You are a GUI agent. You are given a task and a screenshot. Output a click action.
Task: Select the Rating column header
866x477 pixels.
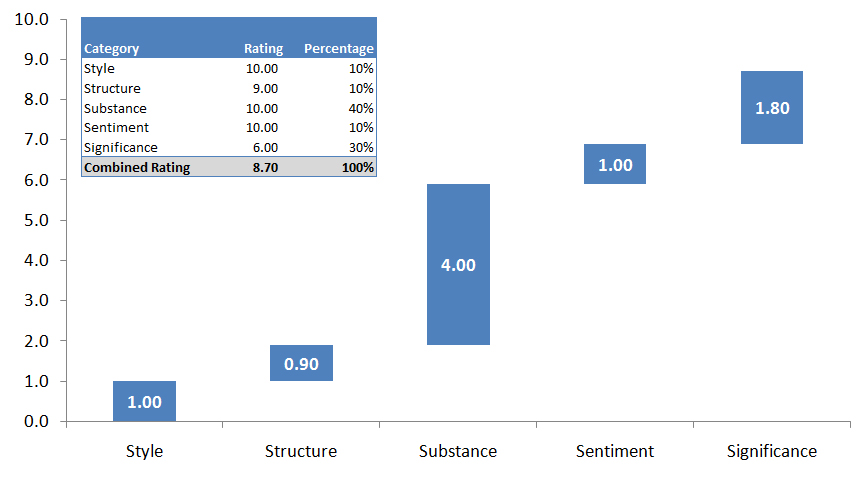(263, 48)
